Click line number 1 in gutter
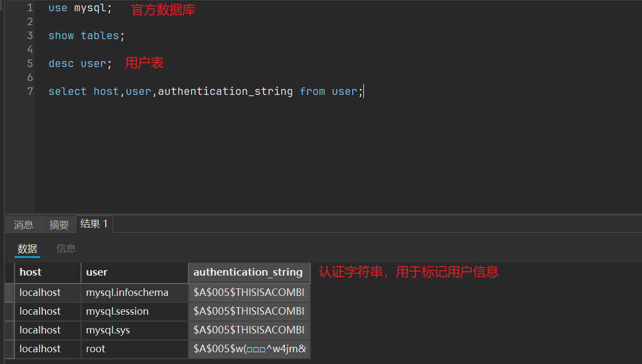Image resolution: width=642 pixels, height=364 pixels. 30,8
